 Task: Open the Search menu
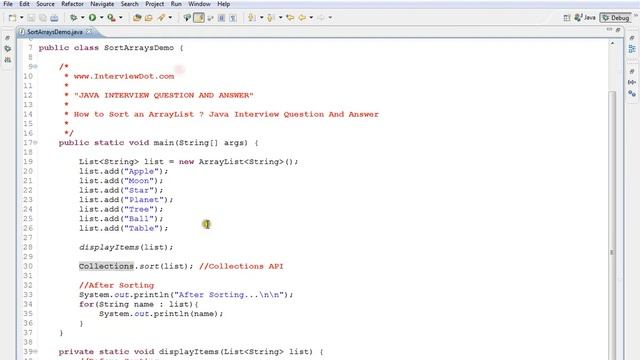(129, 4)
